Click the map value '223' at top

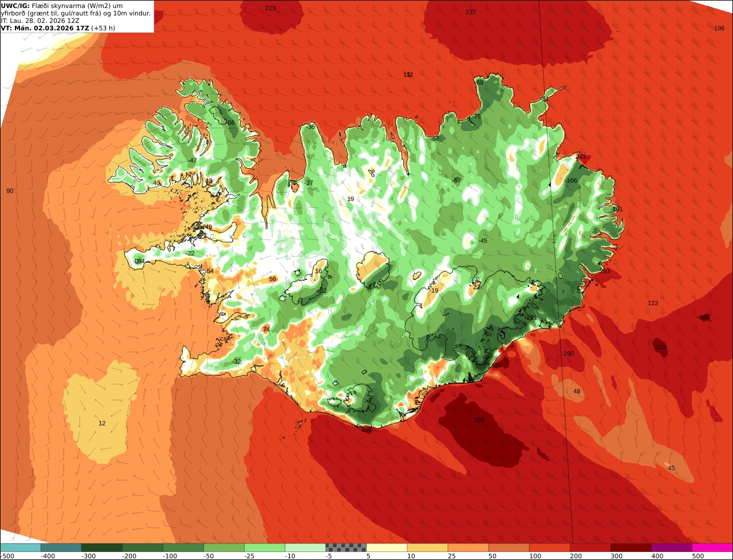(x=270, y=8)
